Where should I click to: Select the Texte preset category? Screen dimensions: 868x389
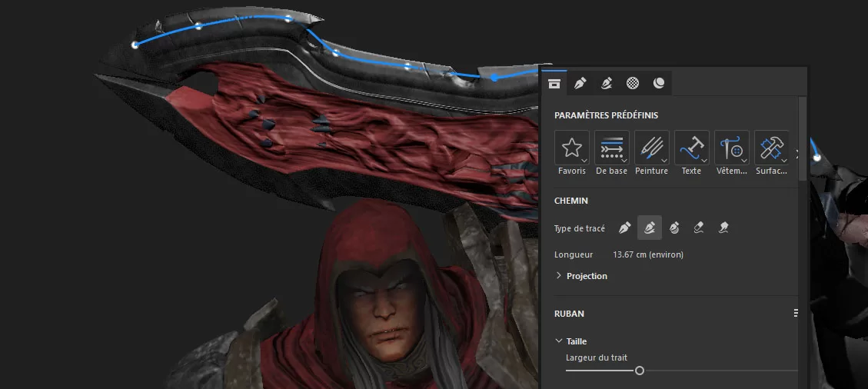(x=691, y=148)
